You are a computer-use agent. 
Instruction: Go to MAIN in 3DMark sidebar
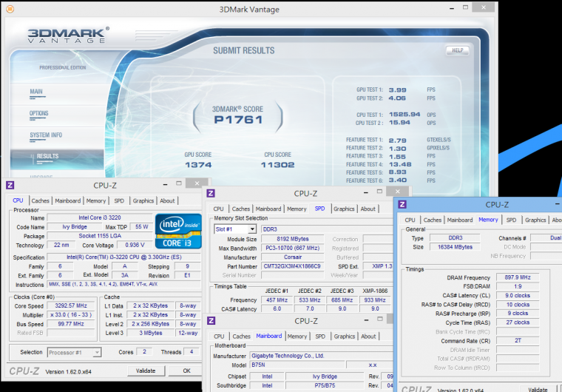36,92
